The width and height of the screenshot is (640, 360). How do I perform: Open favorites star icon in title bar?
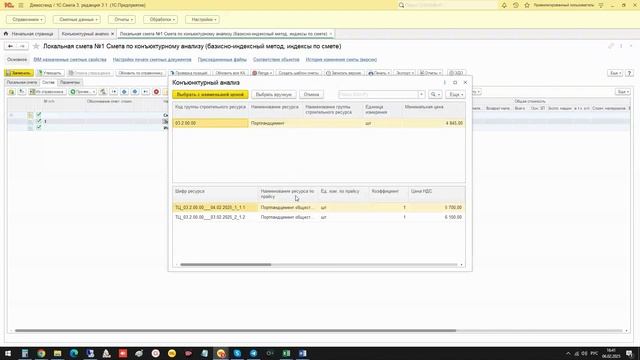[527, 5]
